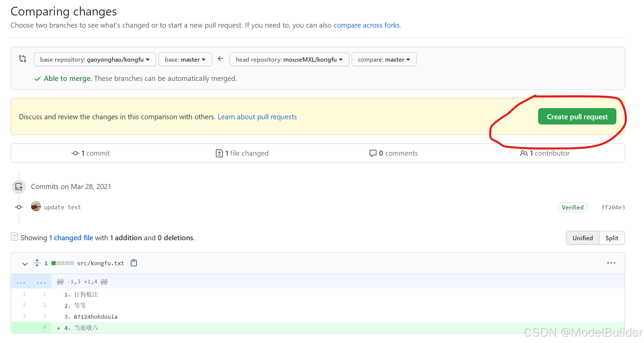644x343 pixels.
Task: Open the base: master branch dropdown
Action: tap(185, 59)
